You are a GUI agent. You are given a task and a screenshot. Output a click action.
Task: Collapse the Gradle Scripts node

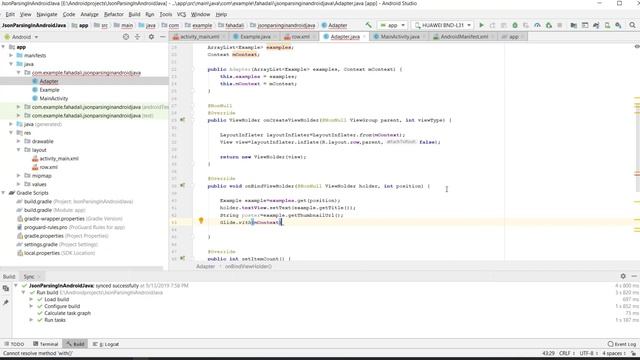[x=4, y=193]
